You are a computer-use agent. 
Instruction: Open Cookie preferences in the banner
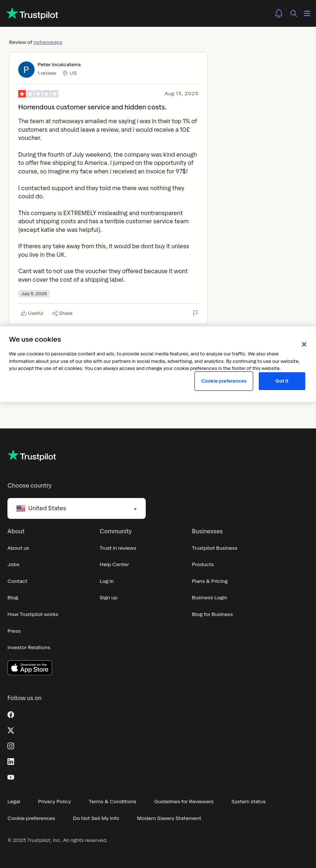pyautogui.click(x=224, y=381)
